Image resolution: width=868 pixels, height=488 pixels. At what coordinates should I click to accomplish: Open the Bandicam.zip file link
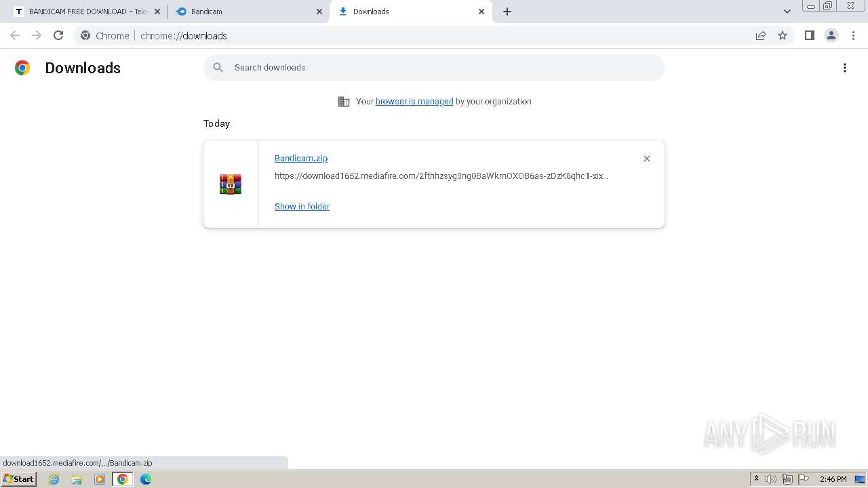301,158
